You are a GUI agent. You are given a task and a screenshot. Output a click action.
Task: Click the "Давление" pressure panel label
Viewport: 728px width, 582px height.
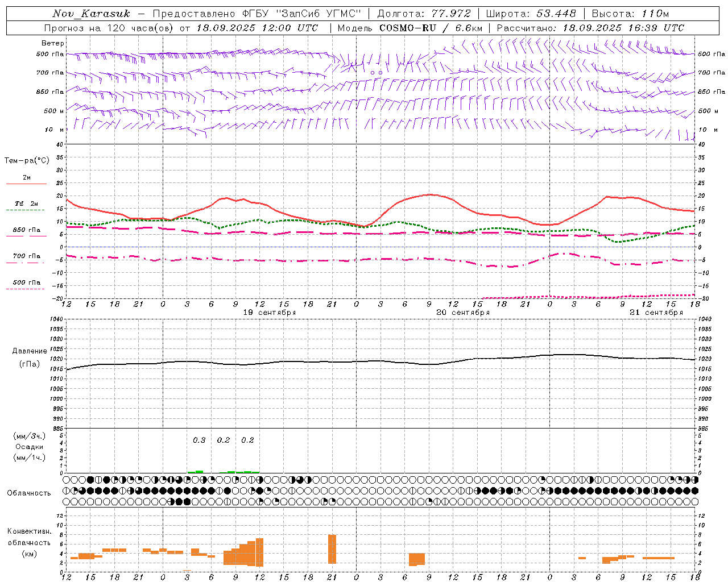point(30,351)
